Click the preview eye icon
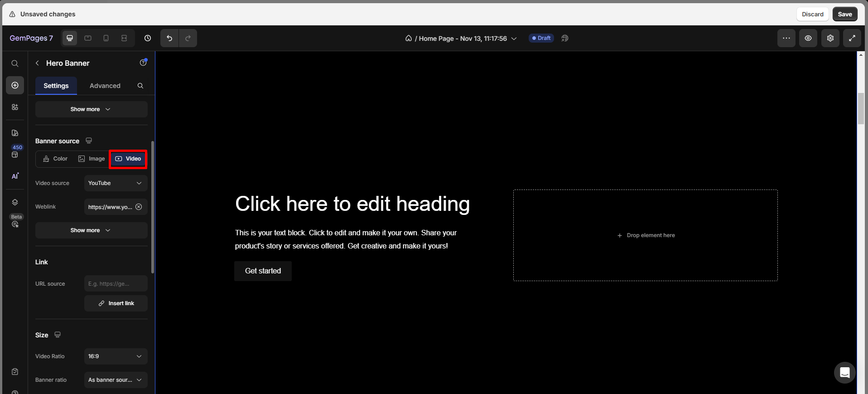Screen dimensions: 868x394 coord(808,38)
